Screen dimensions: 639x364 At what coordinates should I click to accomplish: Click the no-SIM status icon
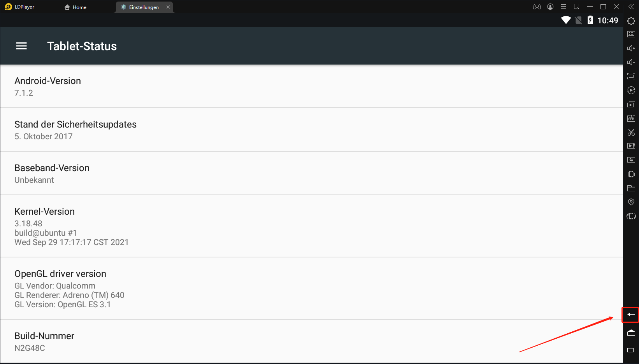pyautogui.click(x=579, y=20)
